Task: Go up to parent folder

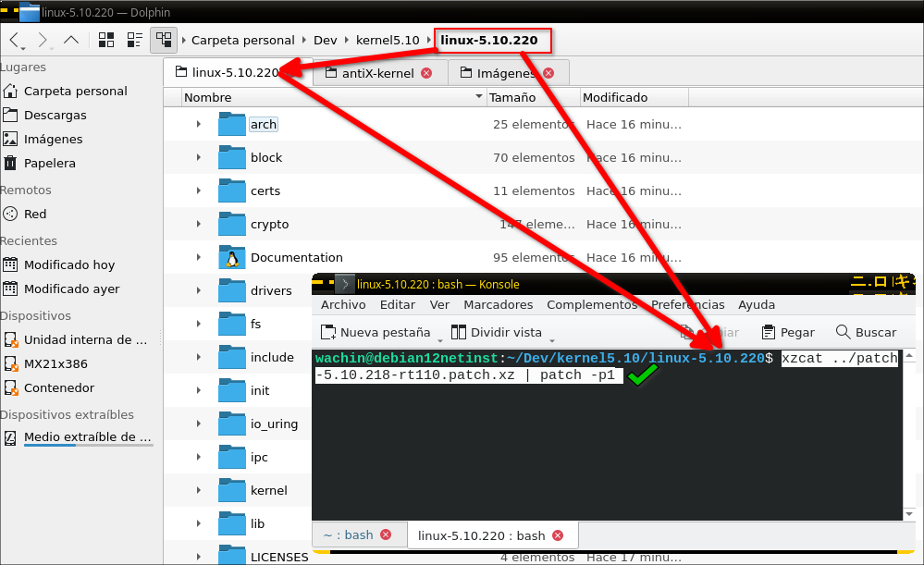Action: tap(71, 40)
